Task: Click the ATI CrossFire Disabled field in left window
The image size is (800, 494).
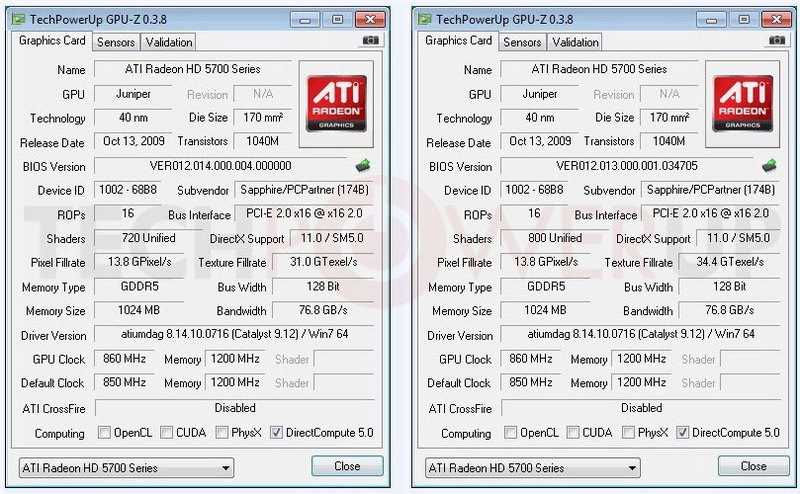Action: tap(235, 408)
